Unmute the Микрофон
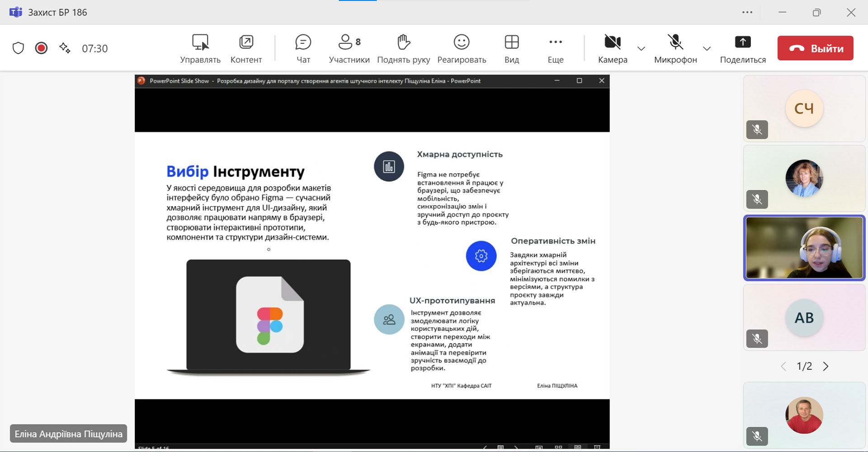This screenshot has width=868, height=452. [x=675, y=48]
